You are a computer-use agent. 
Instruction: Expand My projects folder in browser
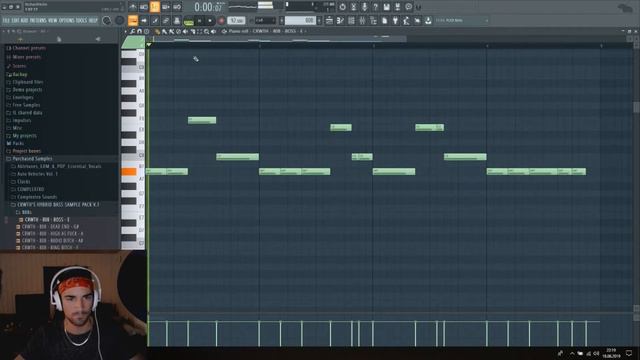24,136
